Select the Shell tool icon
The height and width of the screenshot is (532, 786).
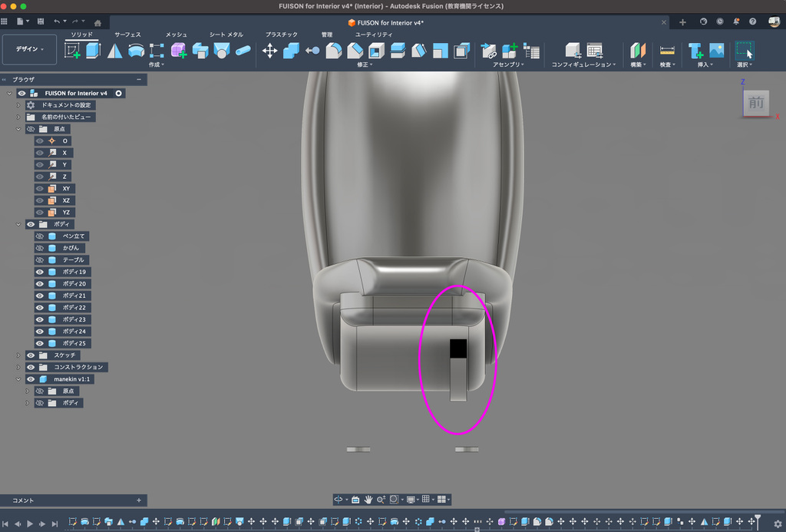pos(376,51)
